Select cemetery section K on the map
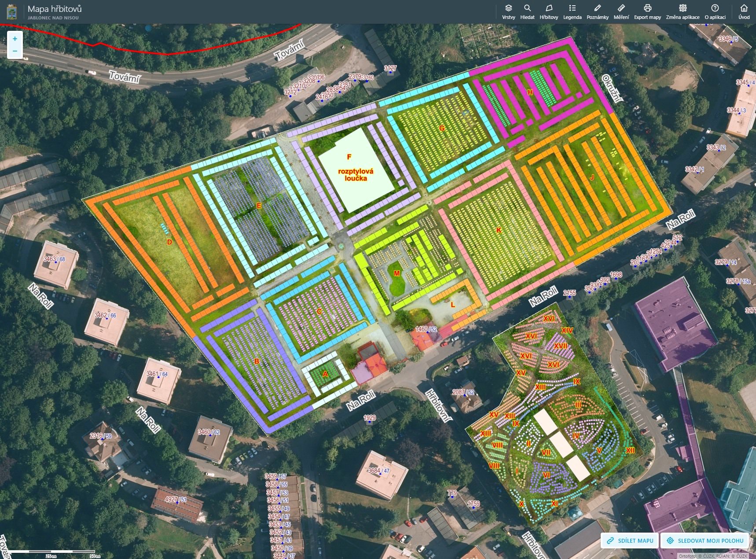This screenshot has width=756, height=559. tap(499, 230)
